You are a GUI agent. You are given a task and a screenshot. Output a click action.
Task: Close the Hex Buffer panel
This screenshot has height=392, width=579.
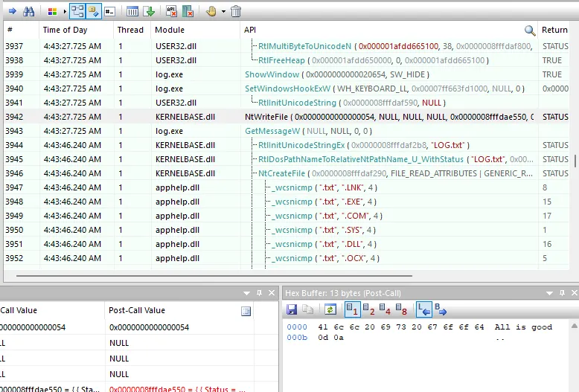pos(575,293)
